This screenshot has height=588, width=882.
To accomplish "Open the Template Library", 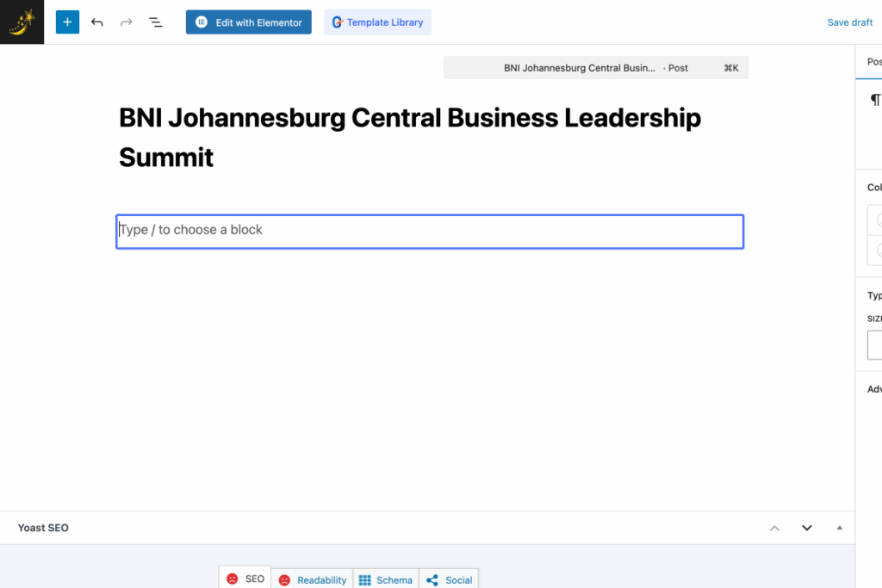I will pyautogui.click(x=377, y=22).
